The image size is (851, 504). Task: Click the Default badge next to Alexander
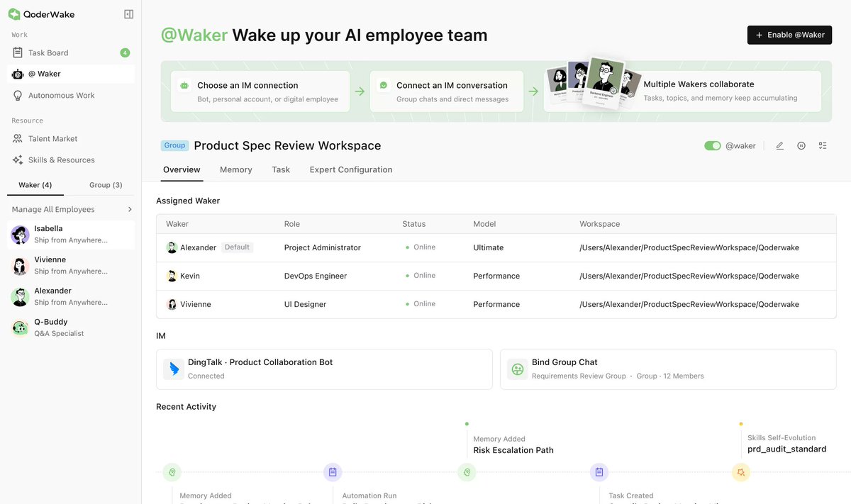point(237,247)
